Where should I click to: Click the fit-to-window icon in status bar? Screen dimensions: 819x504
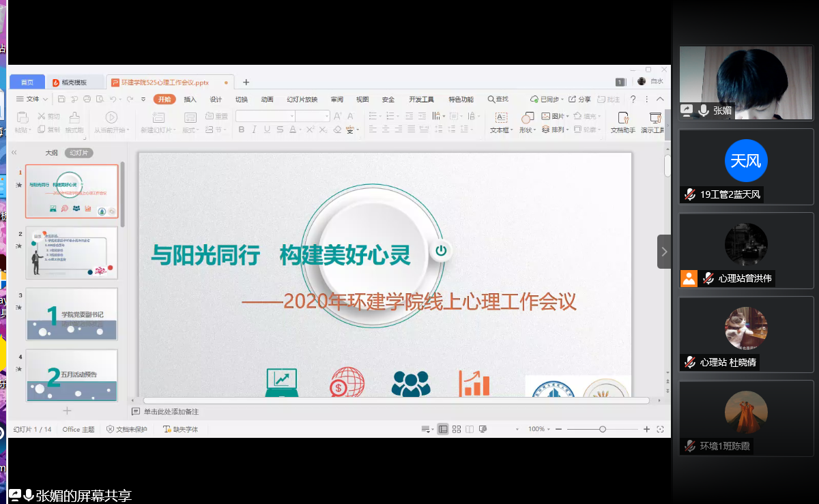coord(660,429)
